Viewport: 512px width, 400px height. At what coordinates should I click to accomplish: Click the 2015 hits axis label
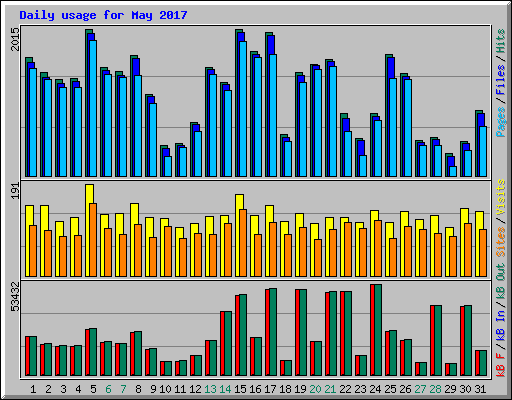coord(15,39)
